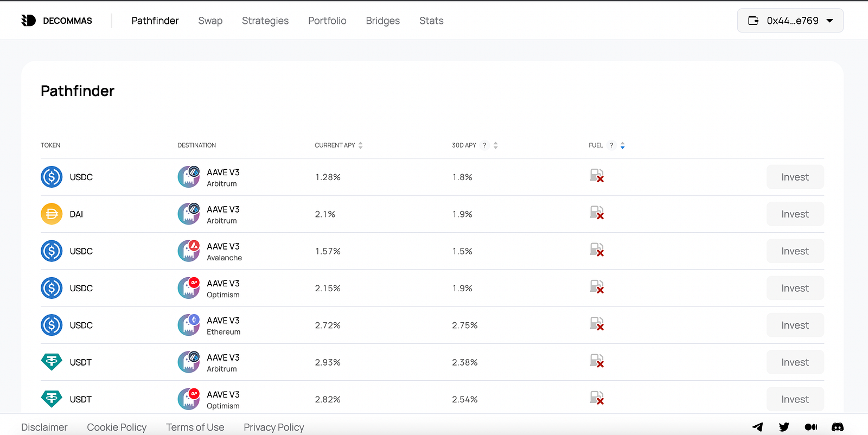
Task: Open the Terms of Use link
Action: [195, 427]
